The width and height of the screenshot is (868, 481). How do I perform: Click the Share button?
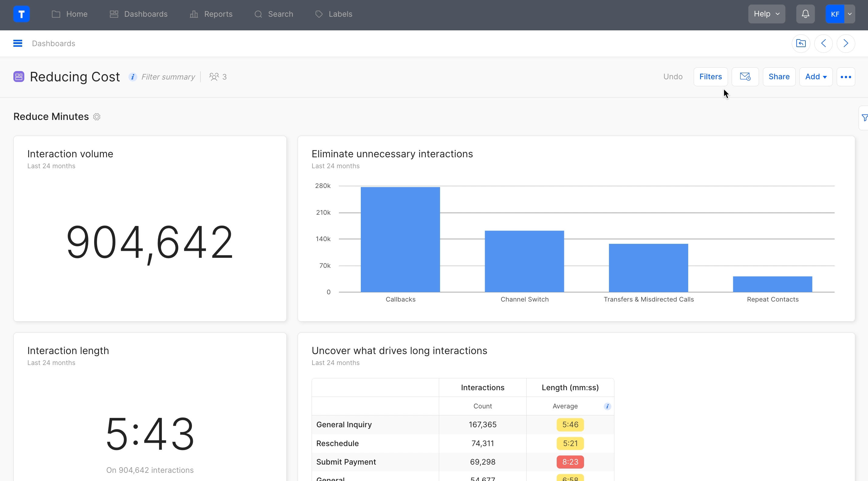tap(779, 77)
